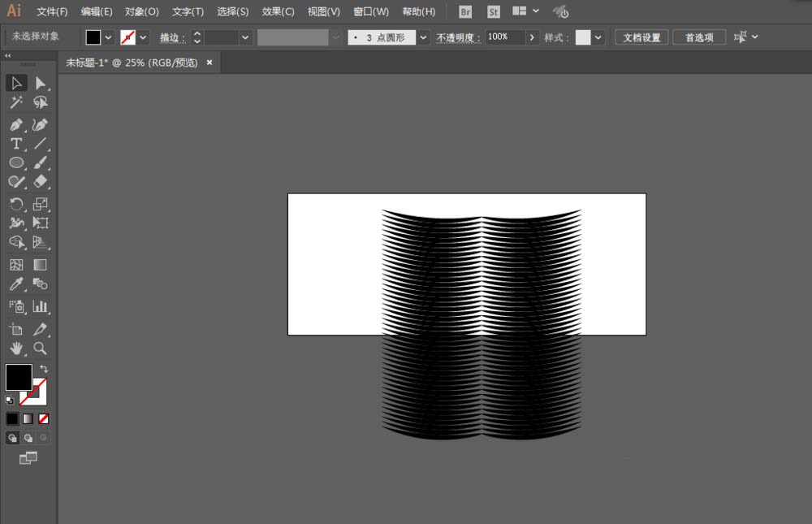The width and height of the screenshot is (812, 524).
Task: Select the Eyedropper tool
Action: tap(15, 284)
